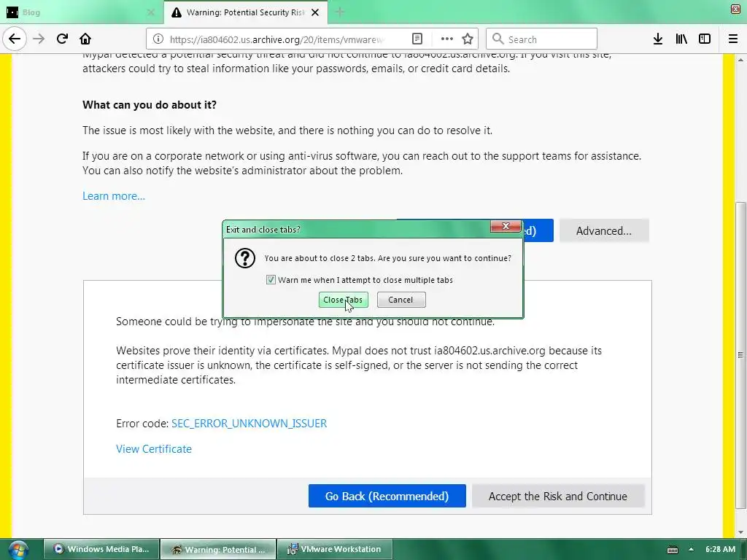Open the Learn more… link
The image size is (747, 560).
(114, 196)
